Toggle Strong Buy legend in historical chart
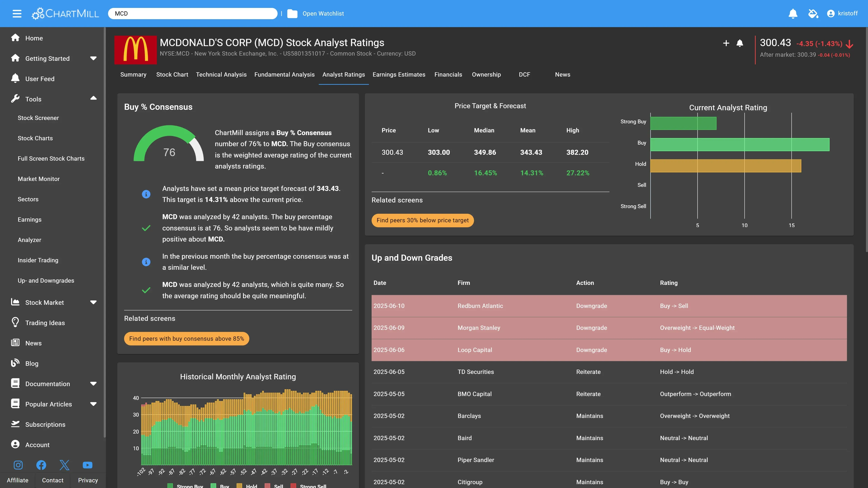Screen dimensions: 868x488 pos(185,486)
